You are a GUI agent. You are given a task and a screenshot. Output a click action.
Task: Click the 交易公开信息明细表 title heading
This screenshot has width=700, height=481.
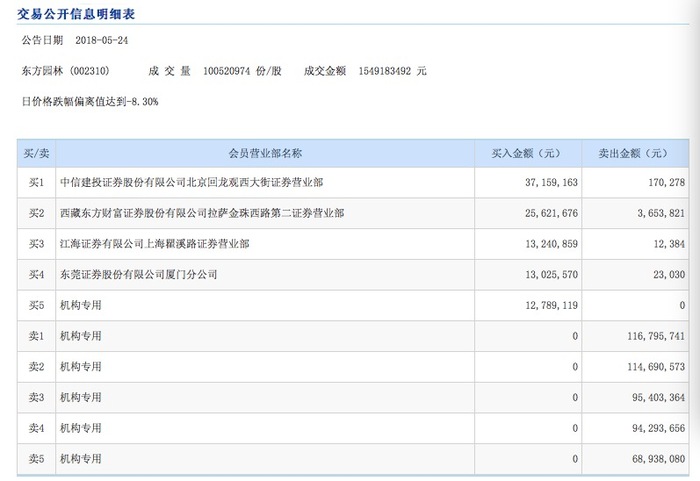tap(76, 14)
